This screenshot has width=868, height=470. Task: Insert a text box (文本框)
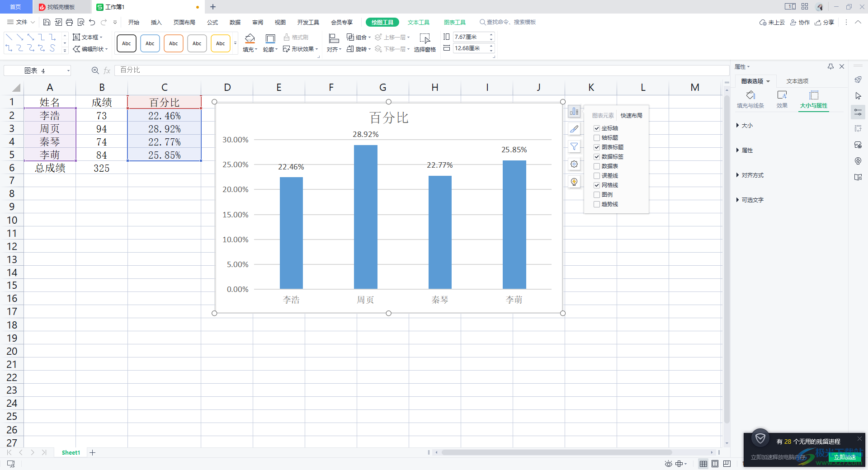(x=88, y=37)
